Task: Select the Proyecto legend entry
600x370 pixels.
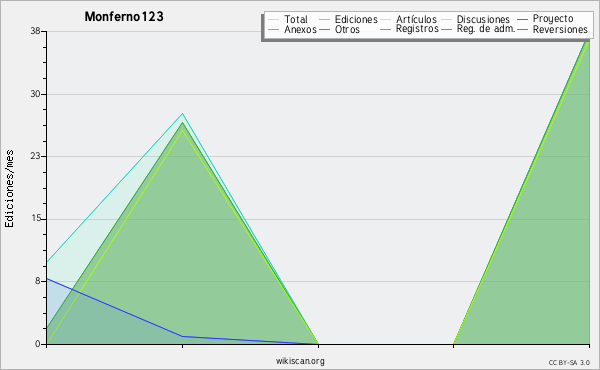Action: [x=553, y=19]
